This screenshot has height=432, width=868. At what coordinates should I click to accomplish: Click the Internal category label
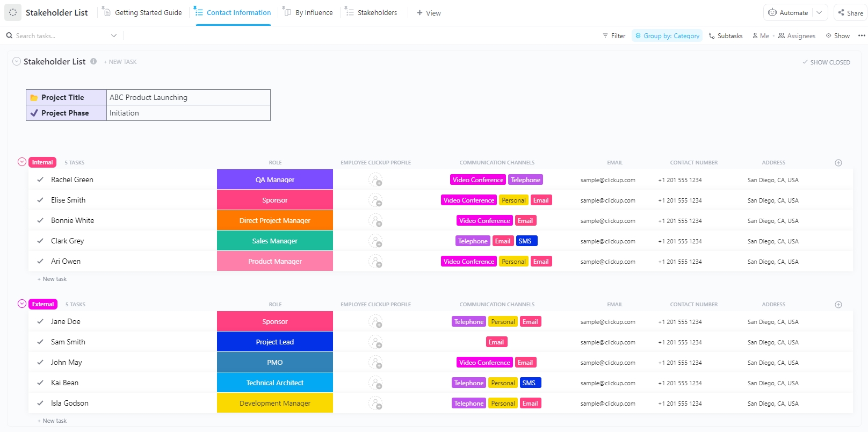click(x=42, y=162)
